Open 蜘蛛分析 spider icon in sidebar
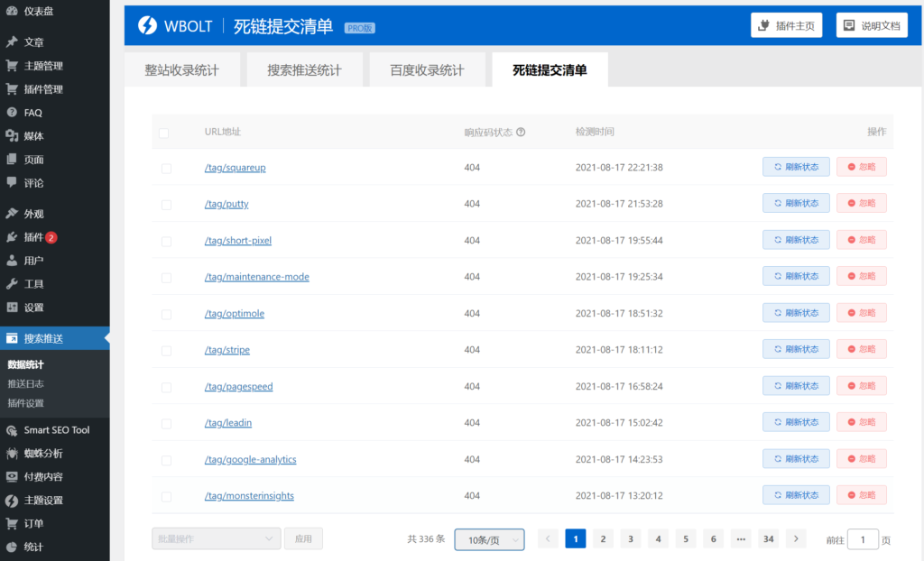This screenshot has height=561, width=924. pos(12,454)
